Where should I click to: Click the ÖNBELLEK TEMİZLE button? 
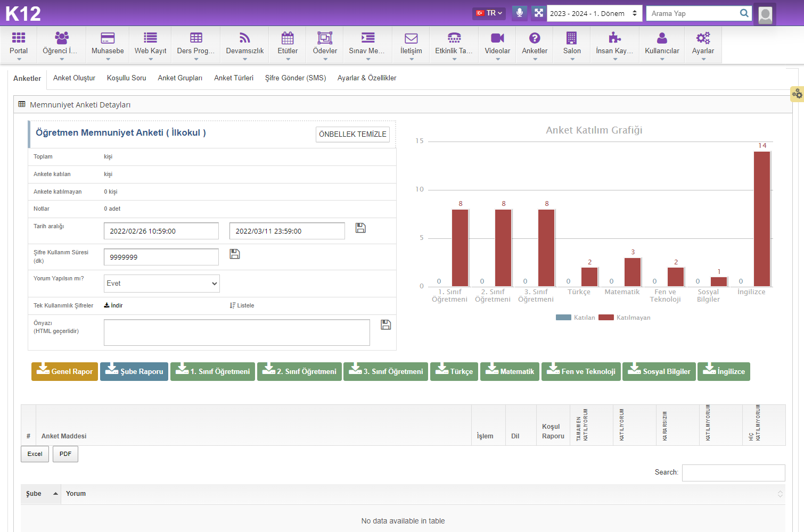[352, 134]
